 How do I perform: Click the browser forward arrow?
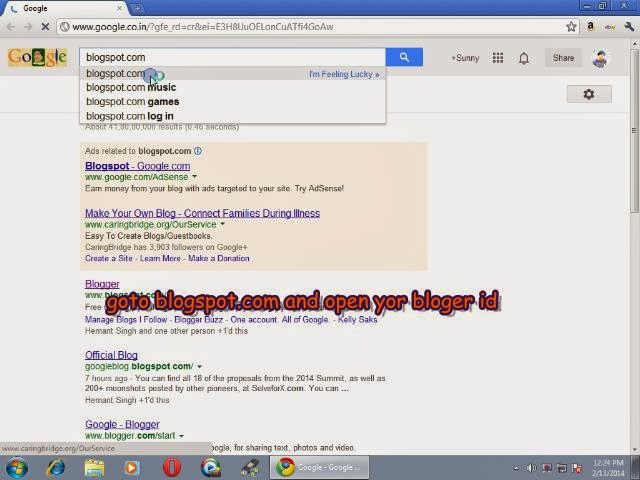tap(28, 27)
